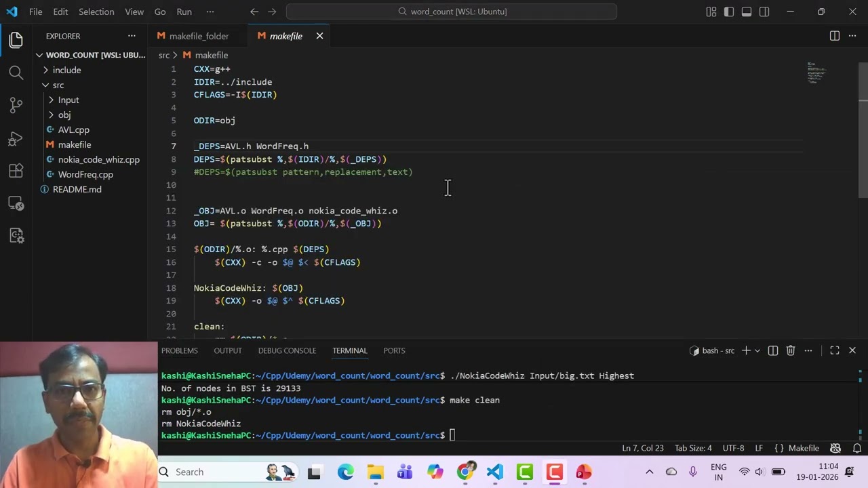Open editor More Actions ellipsis
The width and height of the screenshot is (868, 488).
pos(852,36)
